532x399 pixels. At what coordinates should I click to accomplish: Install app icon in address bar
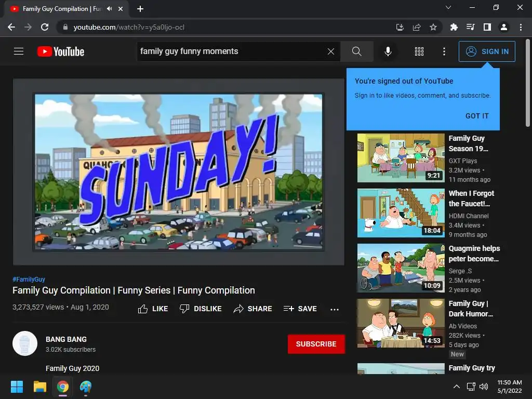tap(400, 27)
